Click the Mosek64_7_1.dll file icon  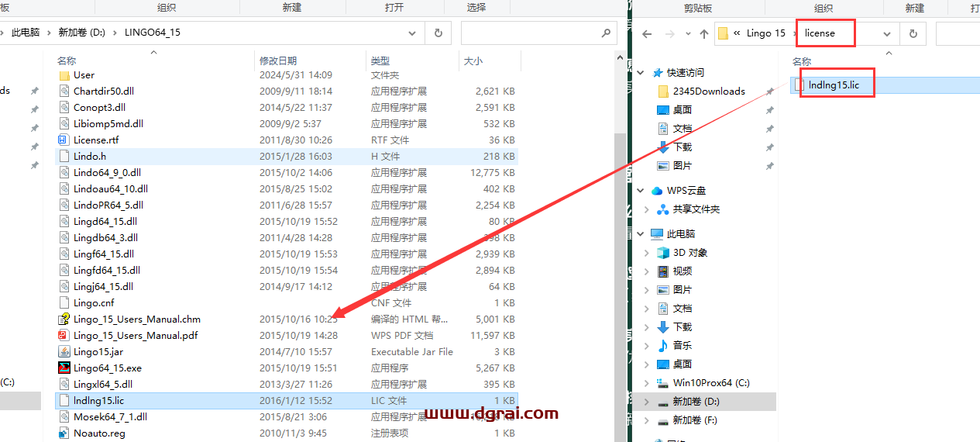[x=64, y=416]
